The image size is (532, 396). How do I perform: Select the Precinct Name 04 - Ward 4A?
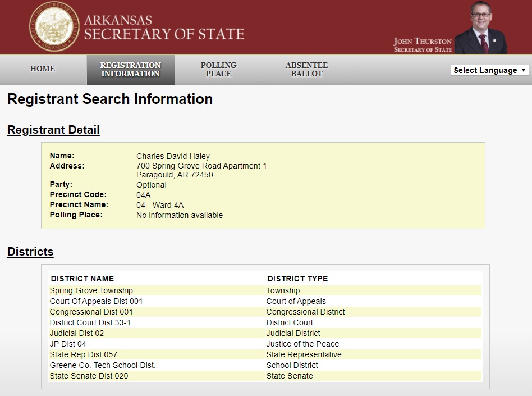[x=160, y=205]
